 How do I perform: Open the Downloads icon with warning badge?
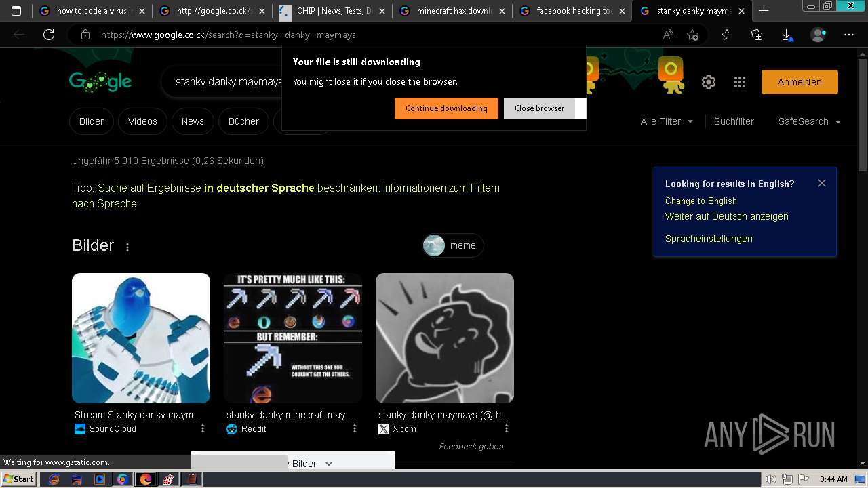pos(787,35)
